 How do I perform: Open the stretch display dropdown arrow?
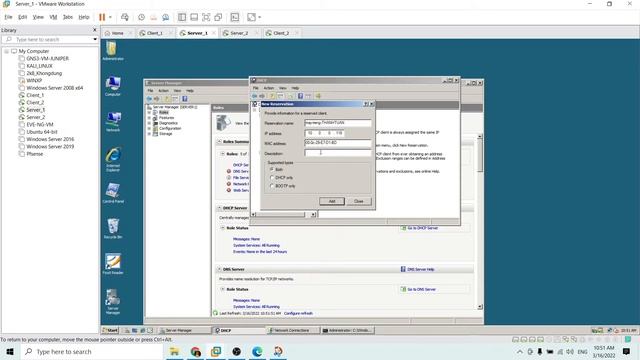(x=260, y=17)
